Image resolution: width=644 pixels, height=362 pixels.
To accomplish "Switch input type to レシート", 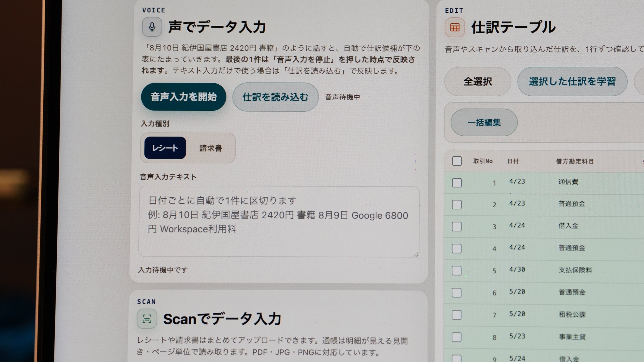I will pos(165,148).
